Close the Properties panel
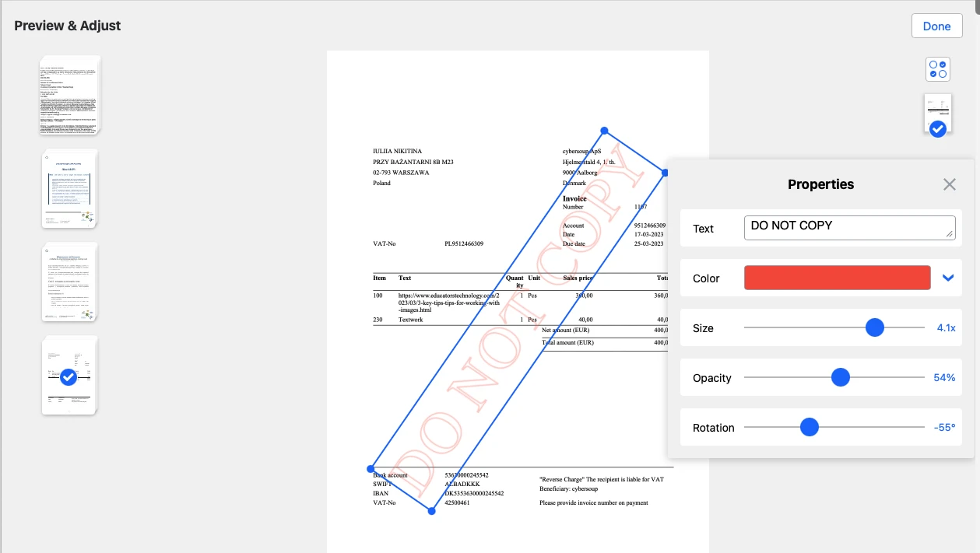The image size is (980, 553). tap(949, 184)
